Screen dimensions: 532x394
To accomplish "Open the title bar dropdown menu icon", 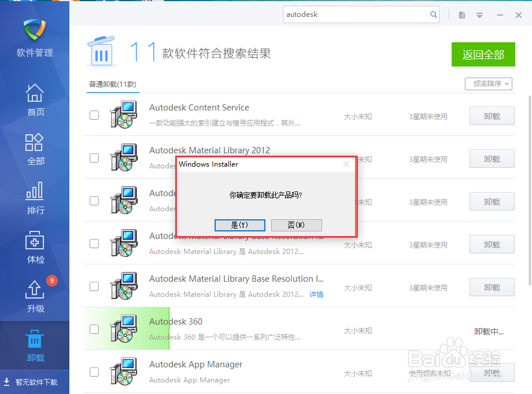I will click(479, 15).
